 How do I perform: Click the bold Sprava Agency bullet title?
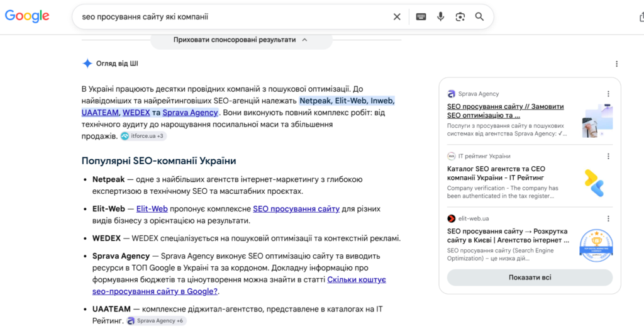(x=121, y=256)
